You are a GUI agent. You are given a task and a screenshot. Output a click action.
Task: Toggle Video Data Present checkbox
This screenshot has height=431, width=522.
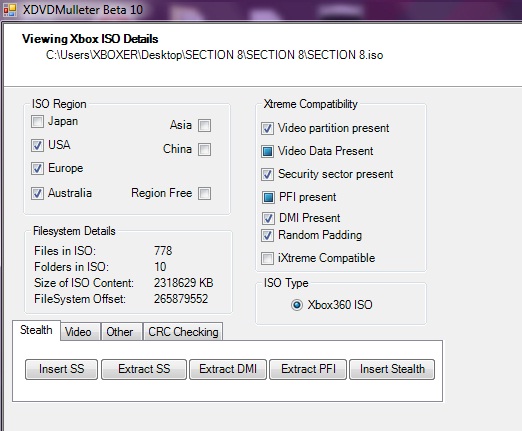[x=267, y=151]
